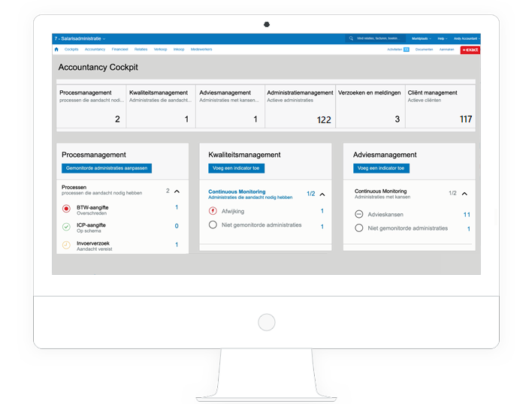Screen dimensions: 532x404
Task: Open the Documenten link
Action: point(424,50)
